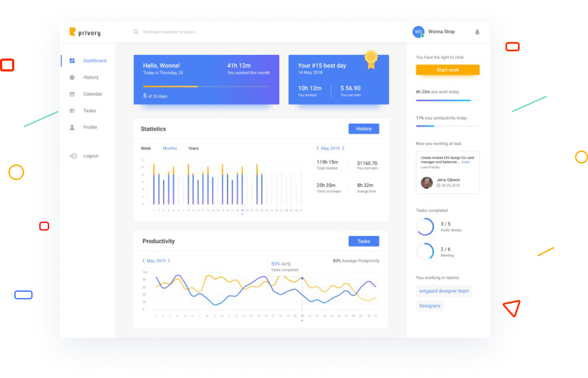Click the privory logo icon
588x378 pixels.
pyautogui.click(x=72, y=32)
